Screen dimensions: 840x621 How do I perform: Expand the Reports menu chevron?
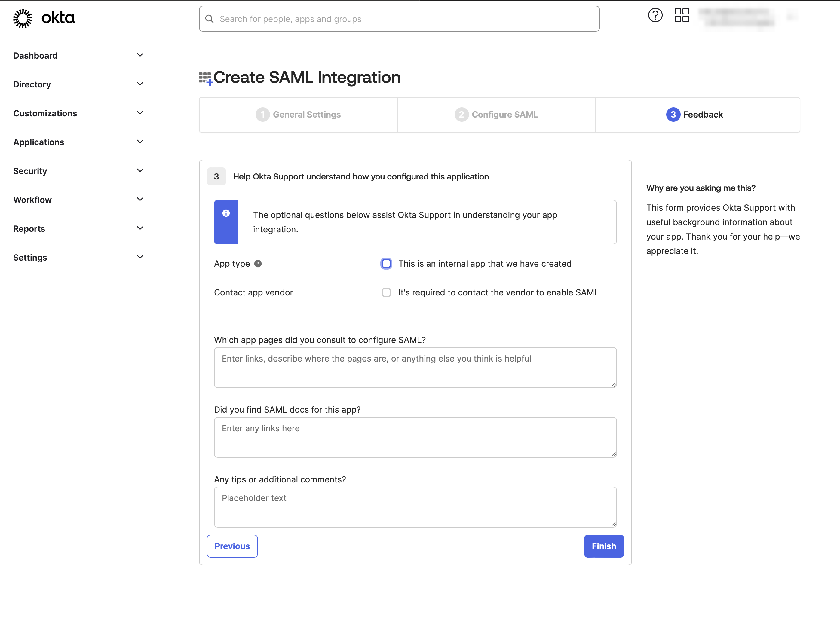pyautogui.click(x=140, y=228)
